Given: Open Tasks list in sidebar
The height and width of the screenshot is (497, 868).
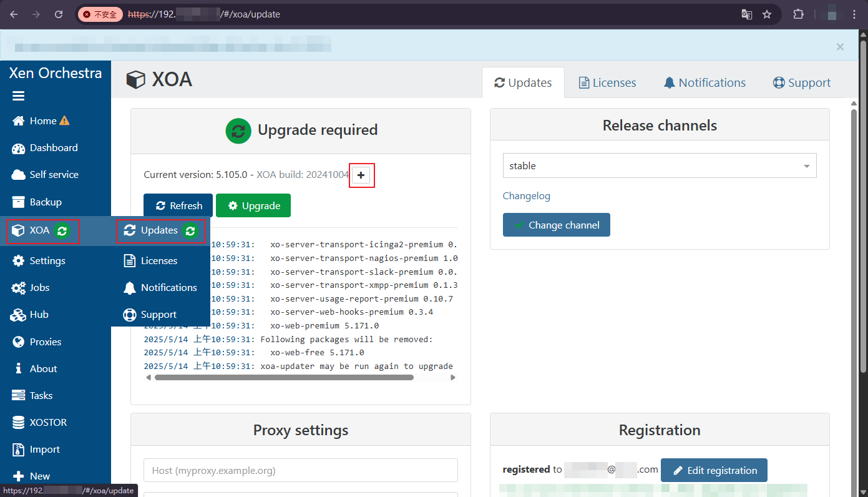Looking at the screenshot, I should pyautogui.click(x=32, y=396).
